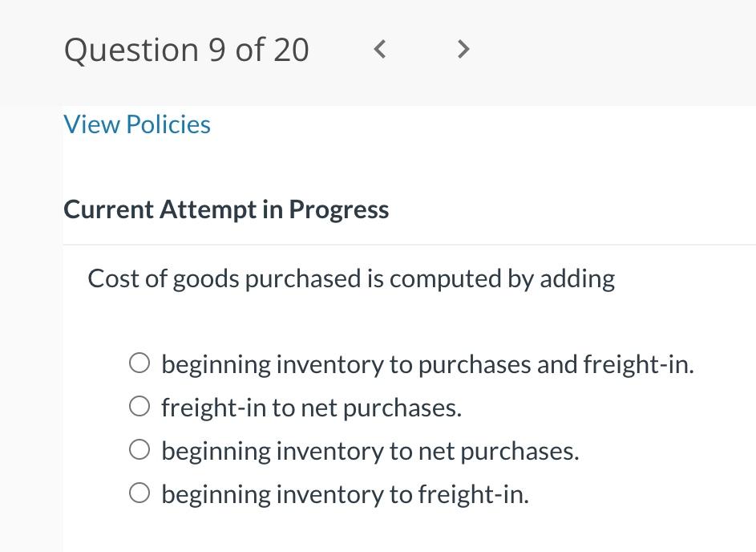Click the Current Attempt in Progress heading
The image size is (756, 552).
point(226,209)
